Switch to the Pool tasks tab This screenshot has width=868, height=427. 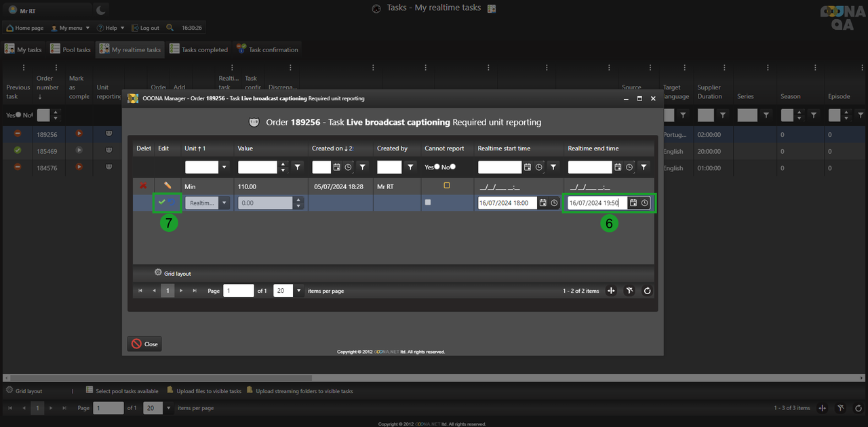coord(71,49)
